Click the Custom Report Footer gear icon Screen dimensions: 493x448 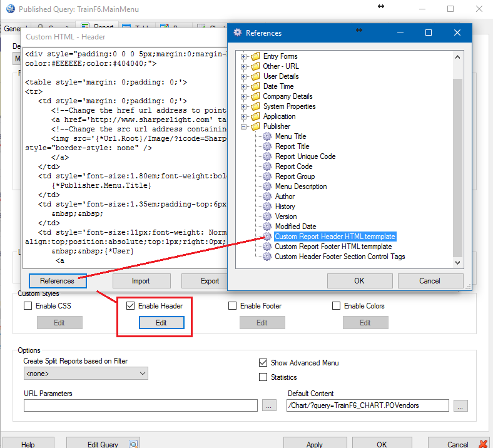[x=267, y=247]
